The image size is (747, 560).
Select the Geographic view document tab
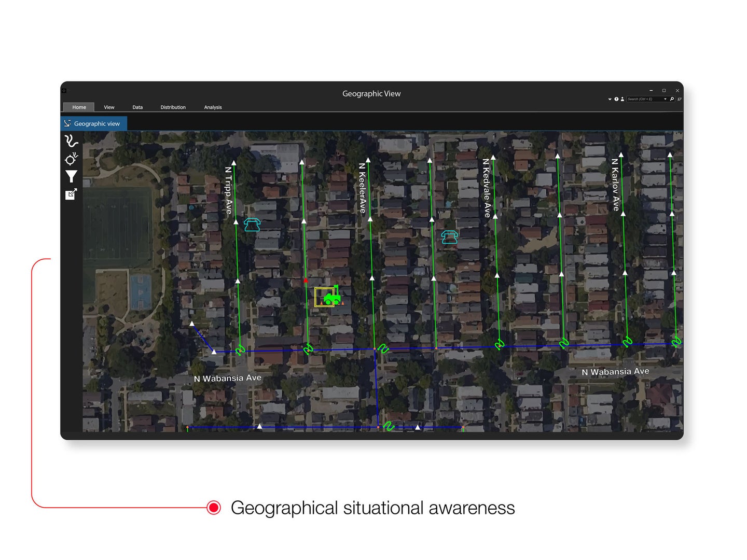click(x=94, y=123)
